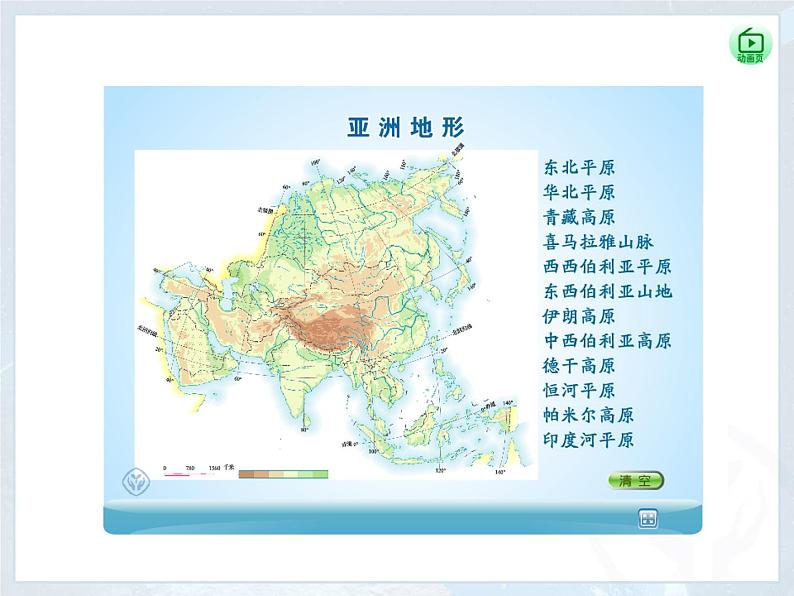Click the 亚洲地形 title heading
Viewport: 794px width, 596px height.
(x=406, y=128)
